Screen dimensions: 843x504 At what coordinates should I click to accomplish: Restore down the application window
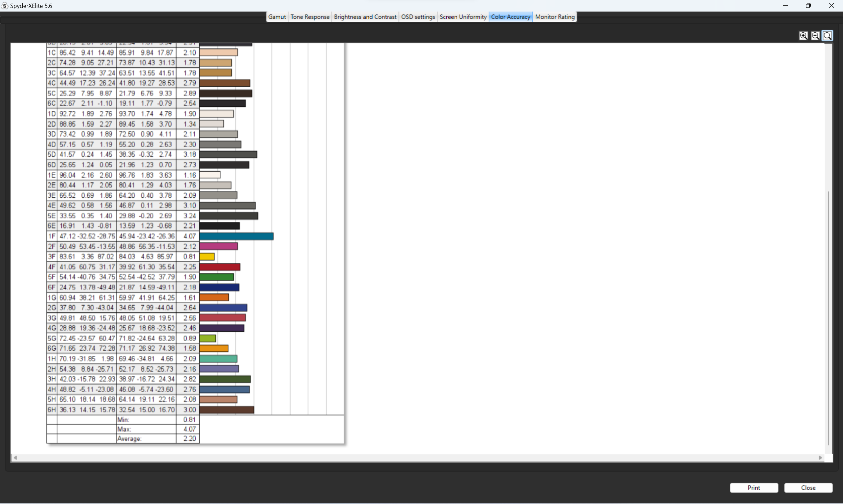tap(808, 5)
